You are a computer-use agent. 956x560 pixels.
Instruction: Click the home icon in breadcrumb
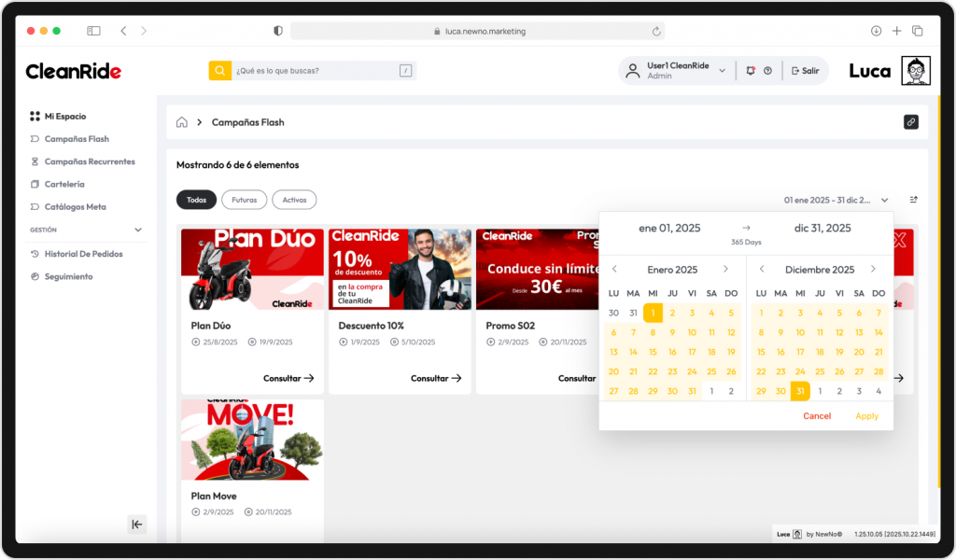[x=182, y=122]
